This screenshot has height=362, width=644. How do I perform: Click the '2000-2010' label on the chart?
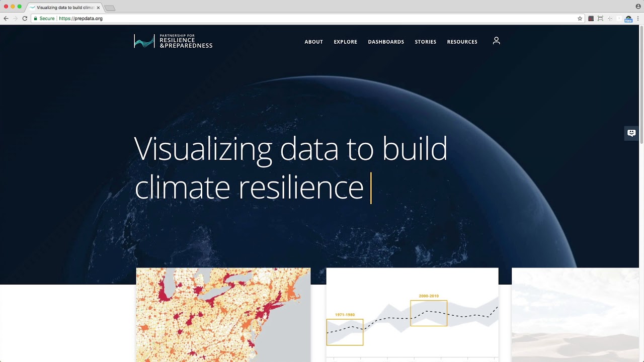coord(429,296)
